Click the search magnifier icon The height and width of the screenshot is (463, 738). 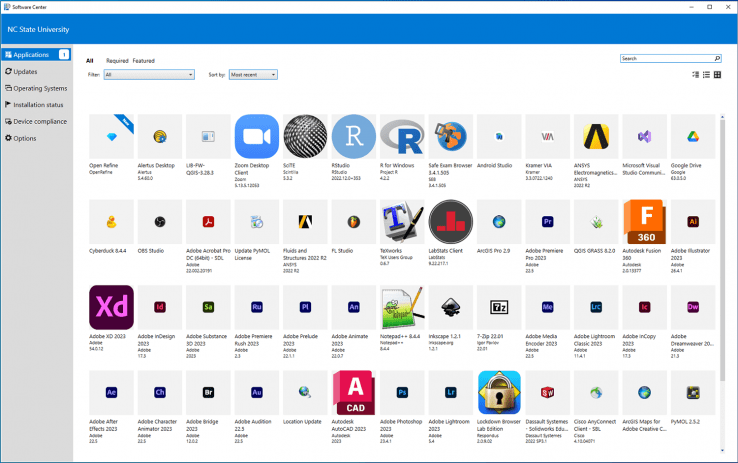[717, 58]
